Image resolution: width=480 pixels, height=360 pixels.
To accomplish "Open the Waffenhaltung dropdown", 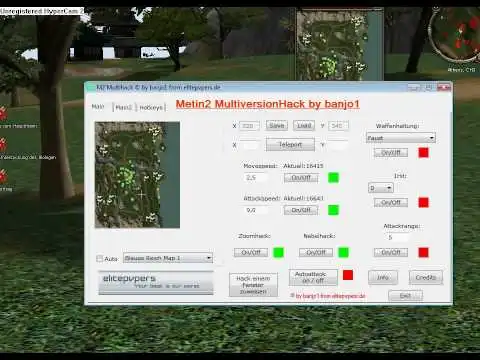I will tap(401, 138).
